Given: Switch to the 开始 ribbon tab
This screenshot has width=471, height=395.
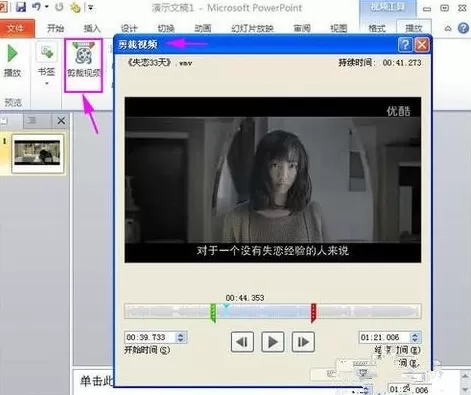Looking at the screenshot, I should (55, 28).
